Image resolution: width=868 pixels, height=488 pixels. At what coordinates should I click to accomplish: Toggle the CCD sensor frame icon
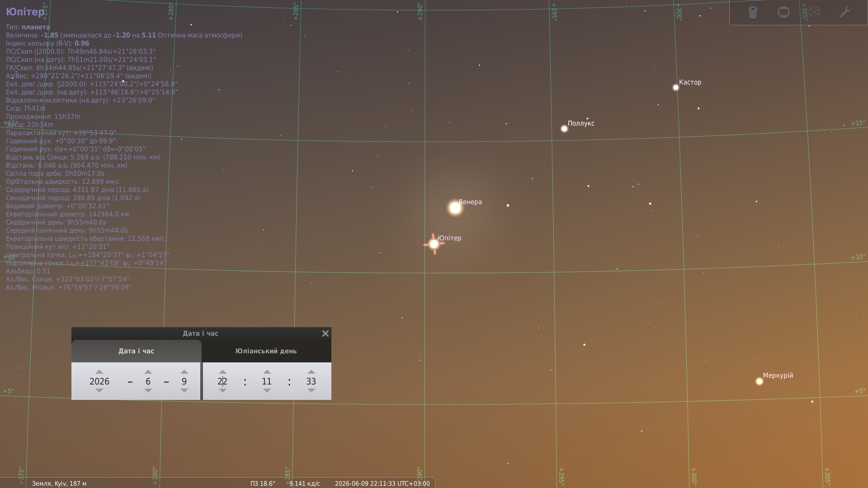tap(783, 13)
